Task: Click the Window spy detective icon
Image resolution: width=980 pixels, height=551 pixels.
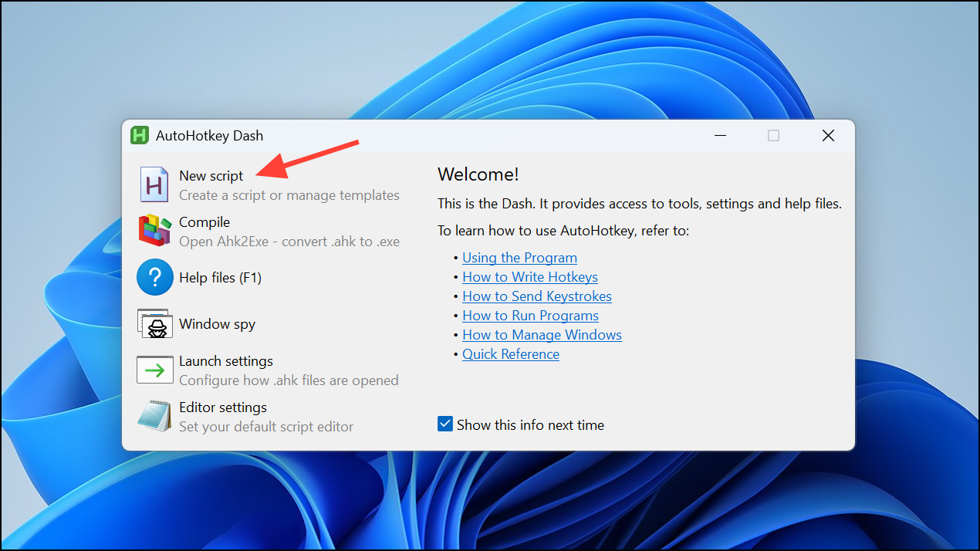Action: coord(154,323)
